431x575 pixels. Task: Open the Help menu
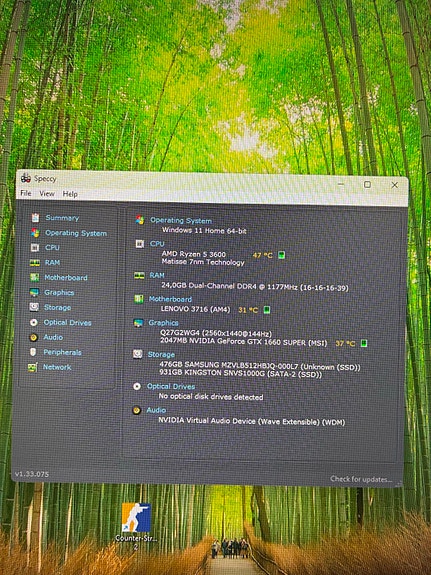point(70,194)
